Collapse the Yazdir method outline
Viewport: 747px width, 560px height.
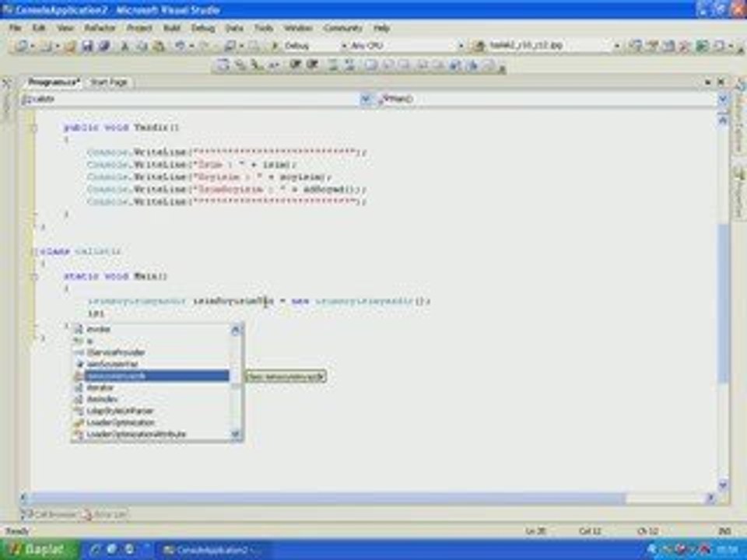(33, 128)
